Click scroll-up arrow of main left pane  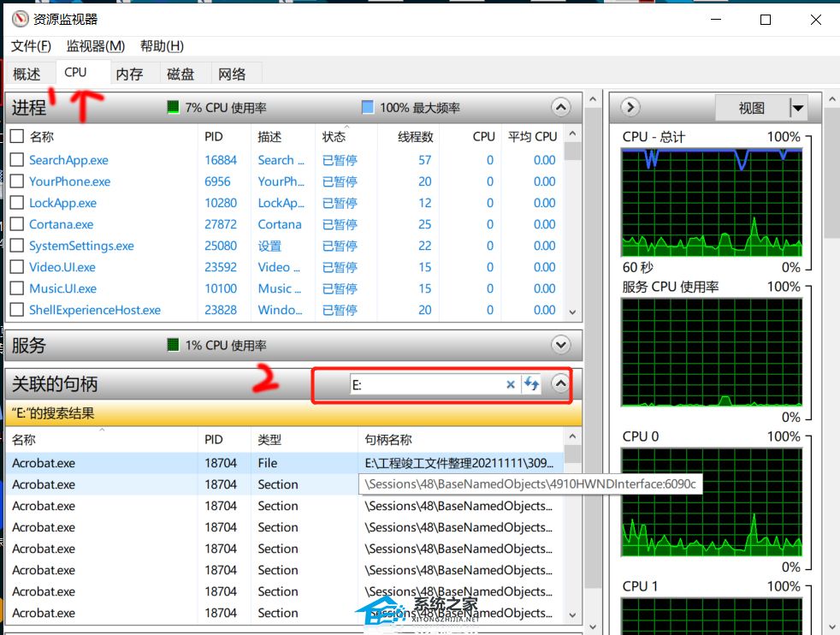tap(593, 99)
